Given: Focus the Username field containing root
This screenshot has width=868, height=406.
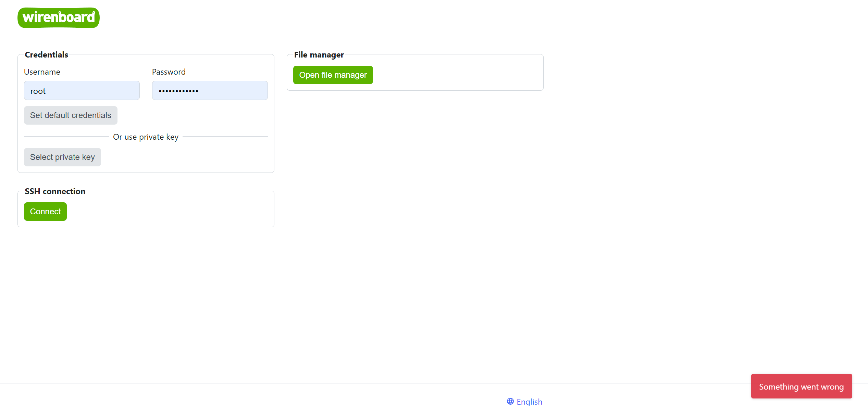Looking at the screenshot, I should coord(82,91).
